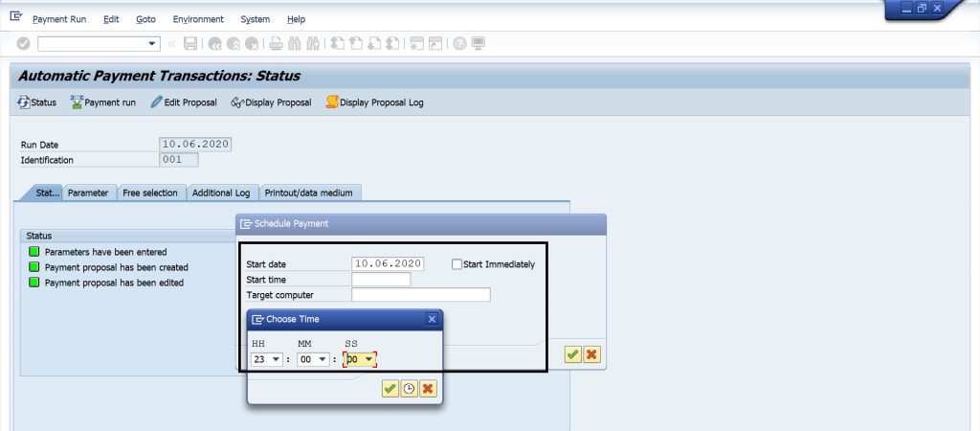Select the Status tab

tap(45, 193)
